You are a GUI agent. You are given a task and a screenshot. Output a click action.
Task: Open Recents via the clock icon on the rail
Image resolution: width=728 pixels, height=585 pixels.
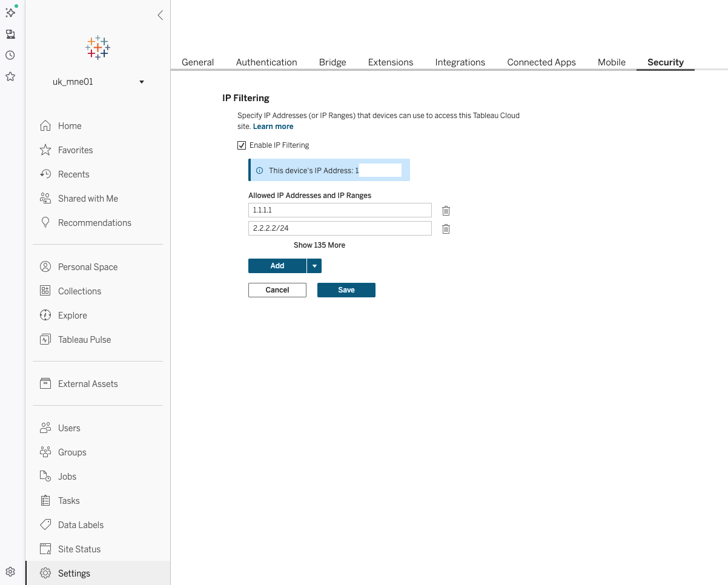pos(10,55)
